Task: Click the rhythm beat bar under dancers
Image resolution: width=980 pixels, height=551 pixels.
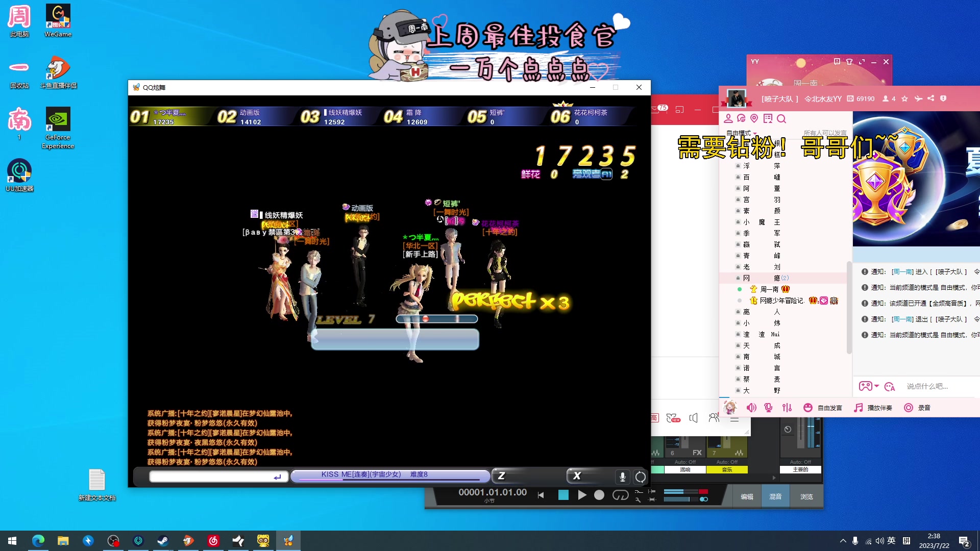Action: [x=437, y=319]
